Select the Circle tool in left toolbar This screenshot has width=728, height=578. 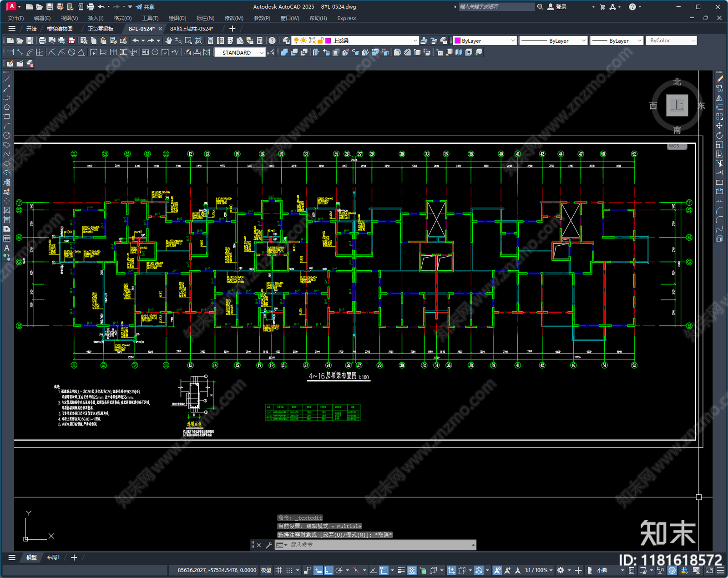[x=7, y=135]
